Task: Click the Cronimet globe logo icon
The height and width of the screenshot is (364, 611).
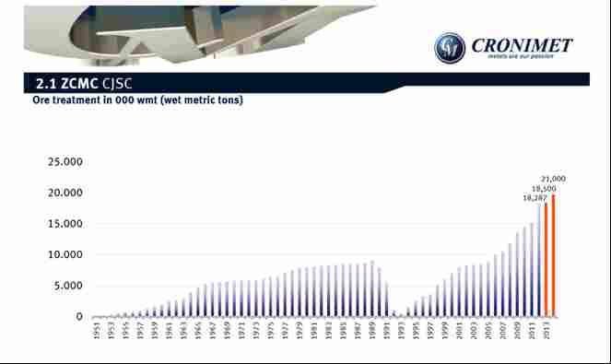Action: pos(450,48)
